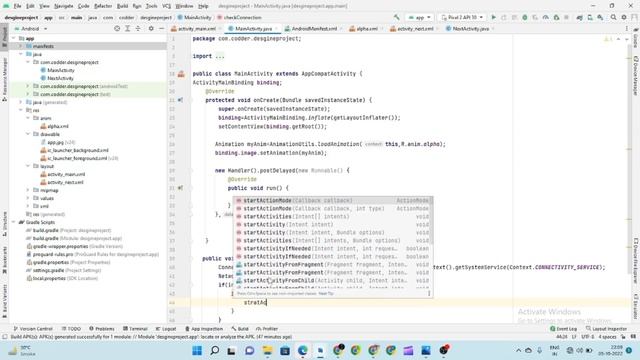Open Microsoft Edge from taskbar
The image size is (640, 360).
click(x=302, y=350)
